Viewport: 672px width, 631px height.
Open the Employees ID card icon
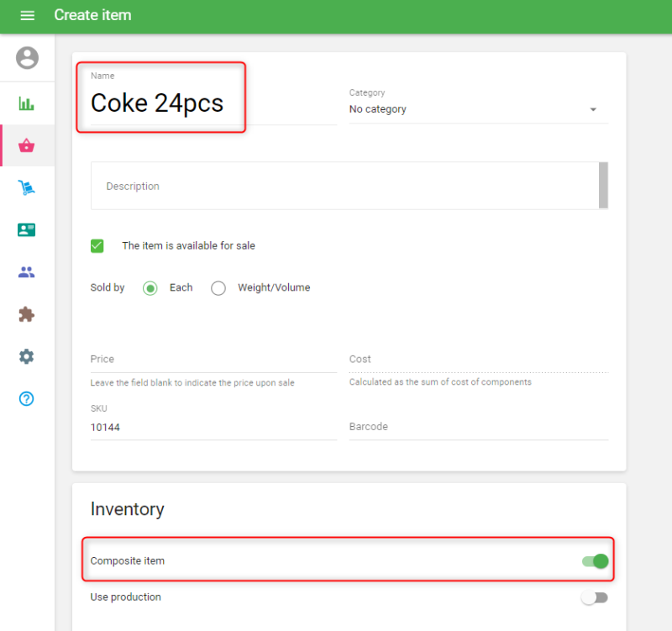(27, 230)
